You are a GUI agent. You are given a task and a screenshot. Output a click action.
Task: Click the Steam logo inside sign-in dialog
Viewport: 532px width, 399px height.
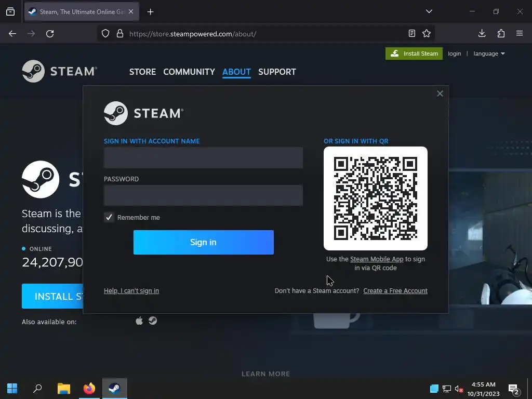click(143, 113)
